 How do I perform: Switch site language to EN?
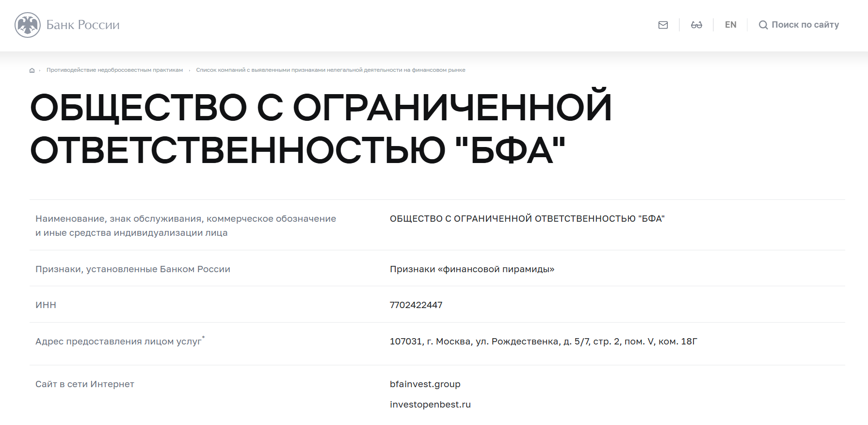click(x=730, y=25)
